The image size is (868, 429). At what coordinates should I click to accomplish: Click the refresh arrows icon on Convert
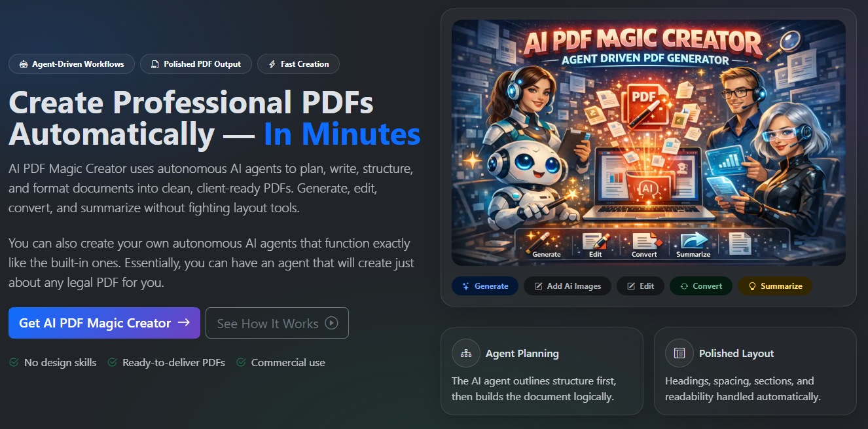click(684, 286)
